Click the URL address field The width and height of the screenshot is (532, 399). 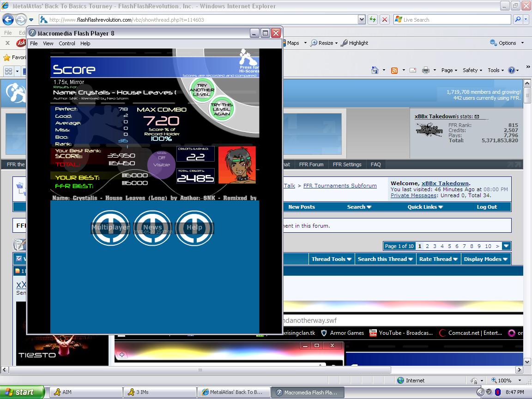(203, 20)
